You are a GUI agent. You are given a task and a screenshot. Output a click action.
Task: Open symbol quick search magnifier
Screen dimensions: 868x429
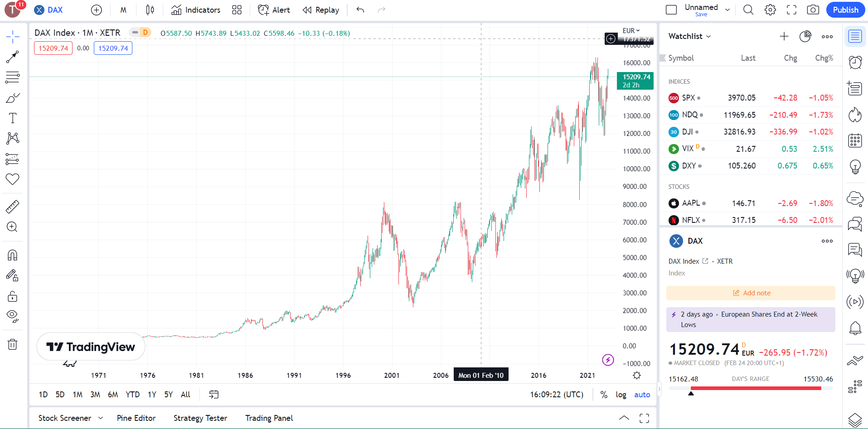click(748, 10)
